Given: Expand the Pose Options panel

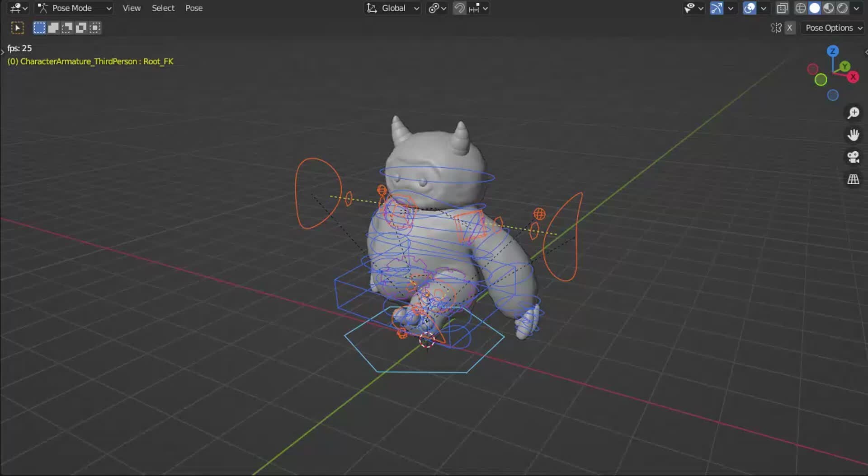Looking at the screenshot, I should coord(832,28).
